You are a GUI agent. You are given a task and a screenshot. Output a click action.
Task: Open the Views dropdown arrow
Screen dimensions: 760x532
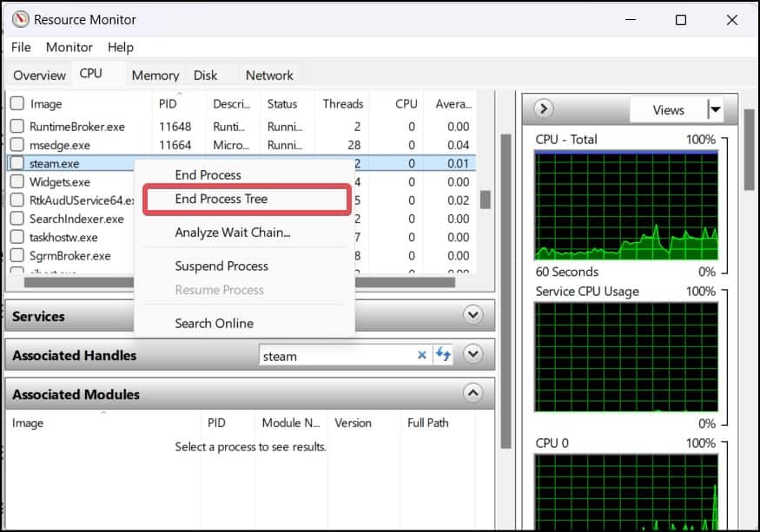pos(715,109)
